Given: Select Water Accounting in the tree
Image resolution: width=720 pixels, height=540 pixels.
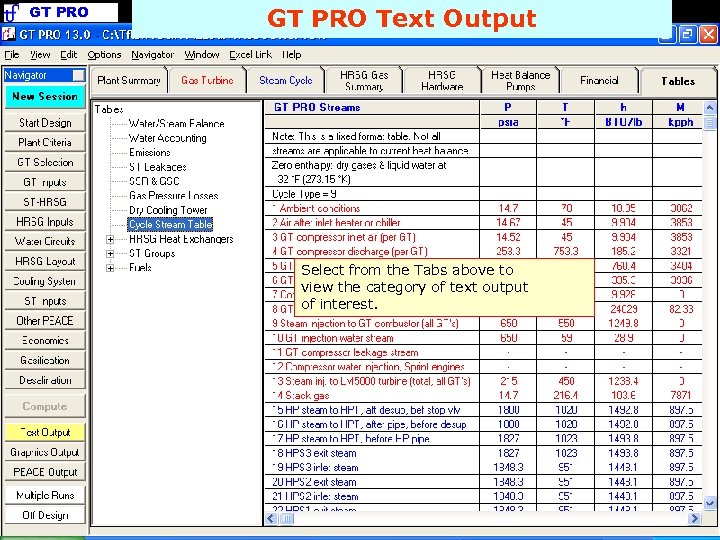Looking at the screenshot, I should point(168,138).
